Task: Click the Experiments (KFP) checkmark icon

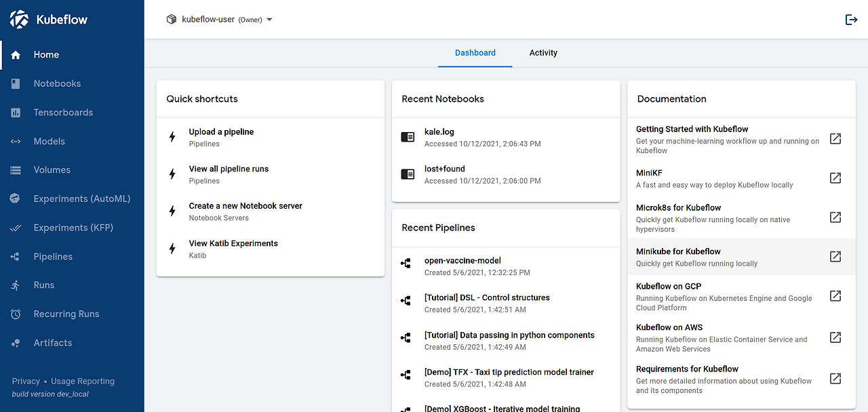Action: click(16, 228)
